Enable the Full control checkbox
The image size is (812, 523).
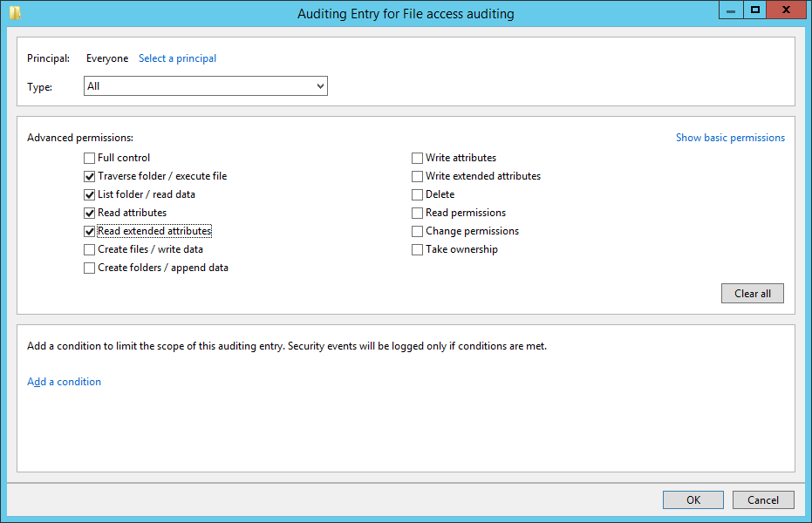89,158
